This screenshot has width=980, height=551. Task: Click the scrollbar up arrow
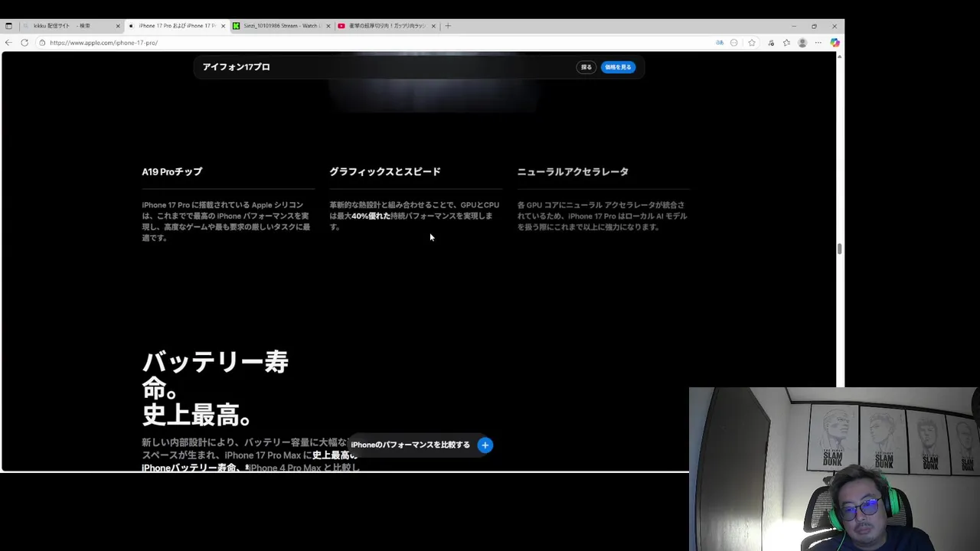[840, 57]
